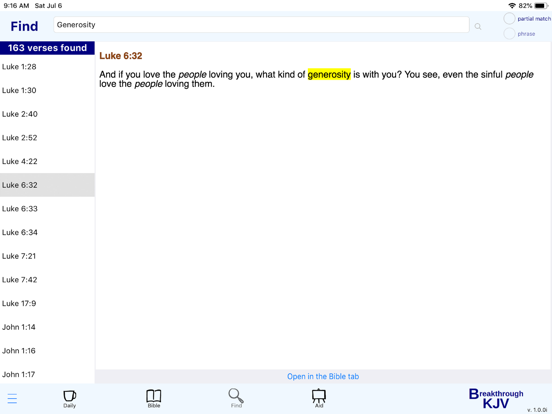Click the 163 verses found header
Screen dimensions: 552x414
47,48
